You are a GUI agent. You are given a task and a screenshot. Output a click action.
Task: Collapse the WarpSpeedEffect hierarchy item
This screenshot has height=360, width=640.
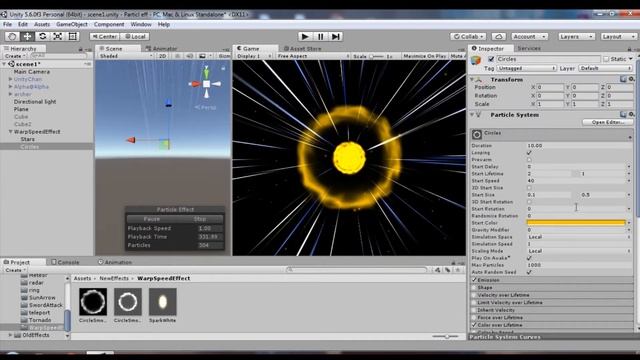click(11, 132)
